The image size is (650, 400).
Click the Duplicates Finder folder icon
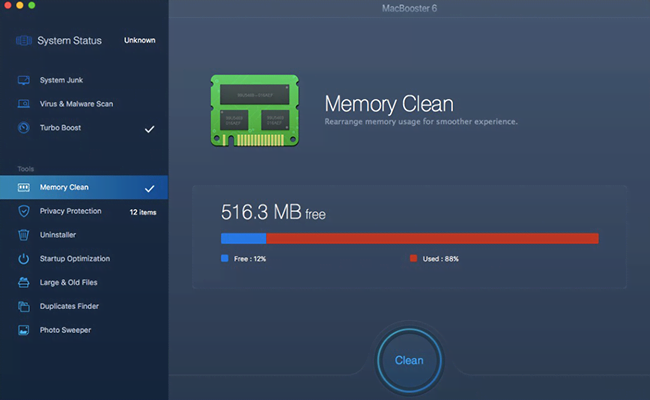point(24,306)
